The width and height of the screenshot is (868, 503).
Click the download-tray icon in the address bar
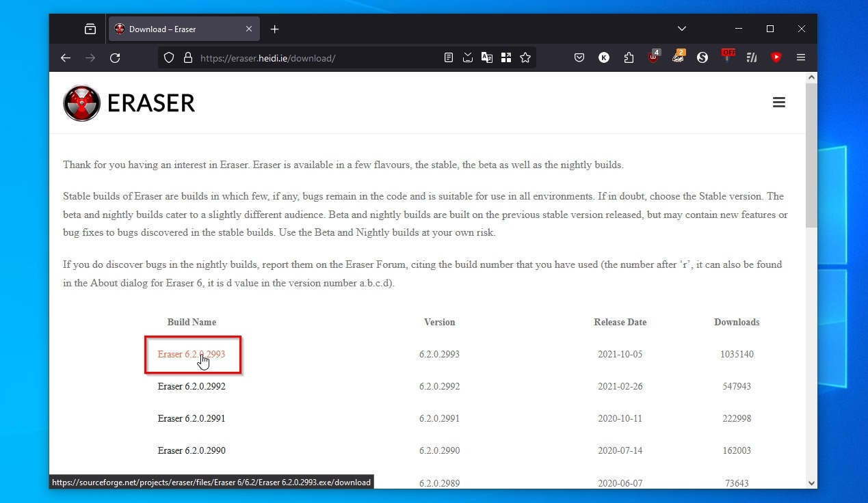(x=468, y=58)
